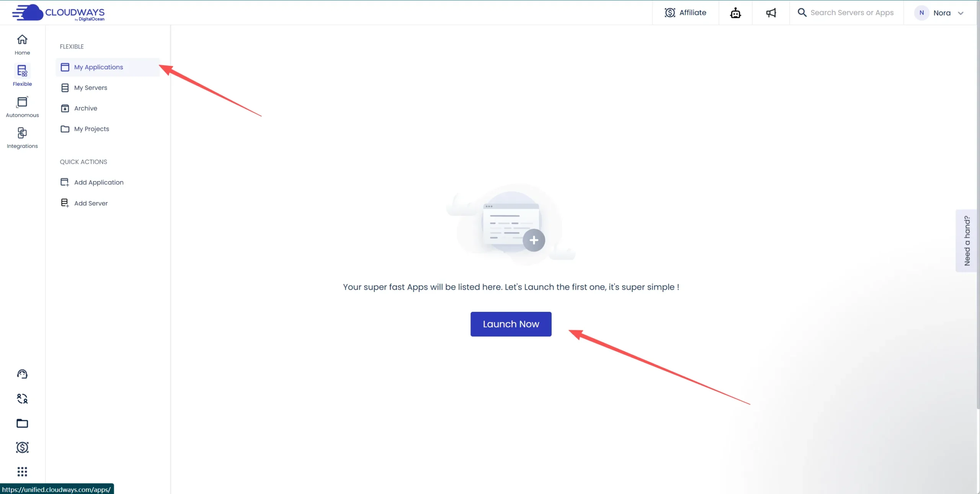The height and width of the screenshot is (494, 980).
Task: Open the referrals icon in the bottom sidebar
Action: [22, 398]
